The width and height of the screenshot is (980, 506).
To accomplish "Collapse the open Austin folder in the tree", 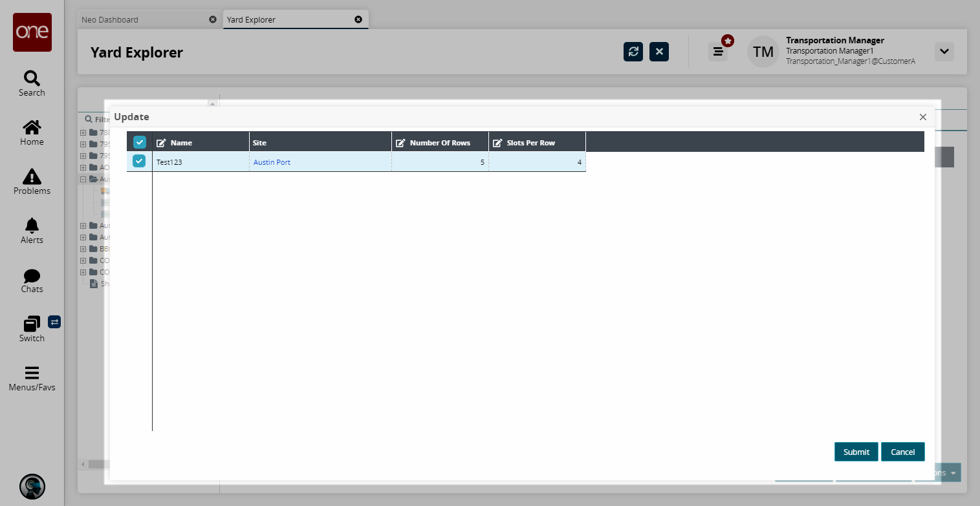I will pyautogui.click(x=83, y=179).
